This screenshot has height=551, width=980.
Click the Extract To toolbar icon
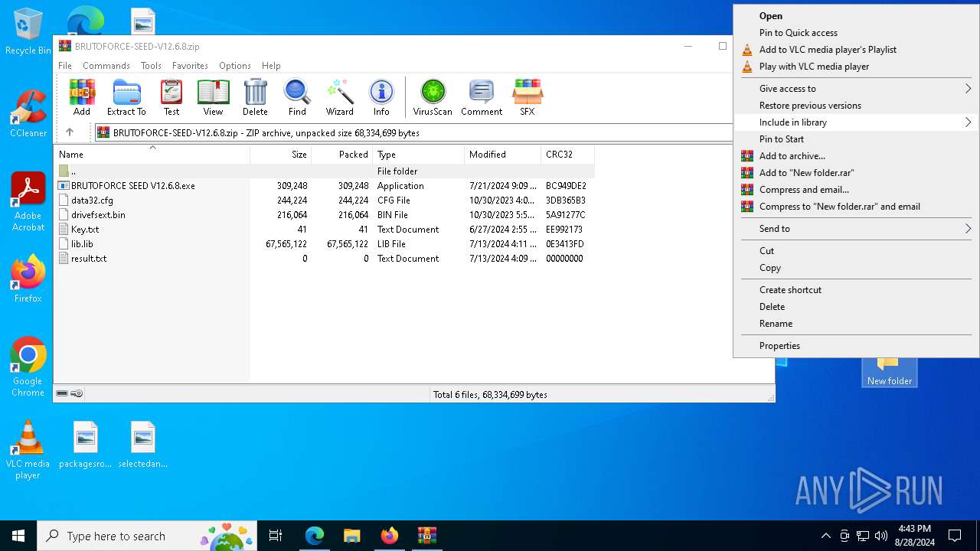pyautogui.click(x=126, y=97)
